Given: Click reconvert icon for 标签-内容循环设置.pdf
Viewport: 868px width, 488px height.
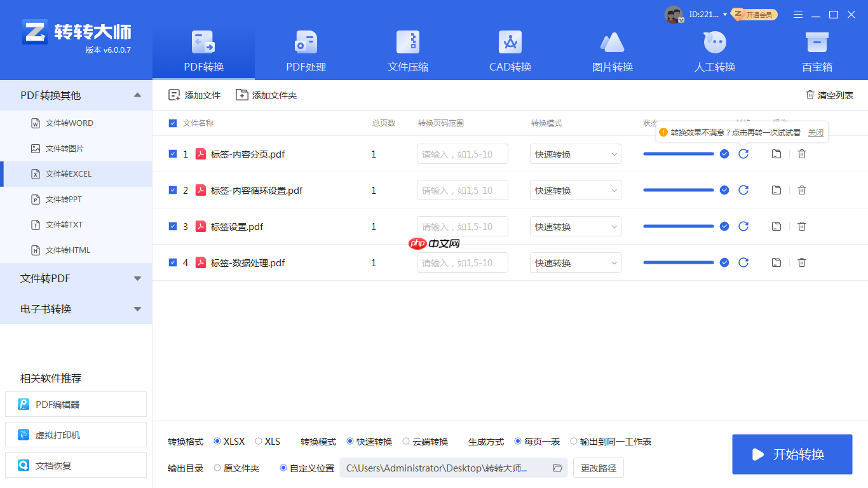Looking at the screenshot, I should (743, 190).
